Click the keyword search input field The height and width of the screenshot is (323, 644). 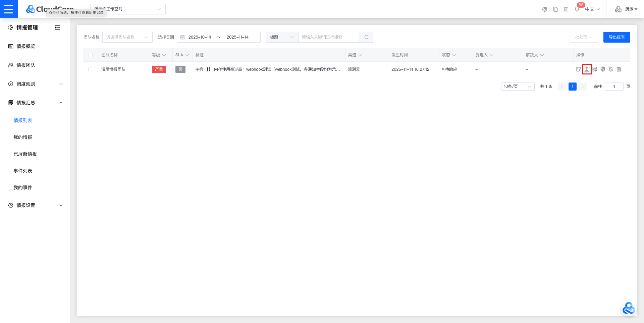click(329, 37)
